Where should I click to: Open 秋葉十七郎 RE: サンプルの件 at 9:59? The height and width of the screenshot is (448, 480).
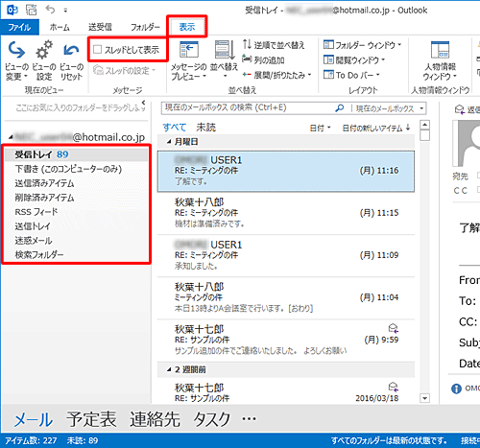click(x=286, y=341)
